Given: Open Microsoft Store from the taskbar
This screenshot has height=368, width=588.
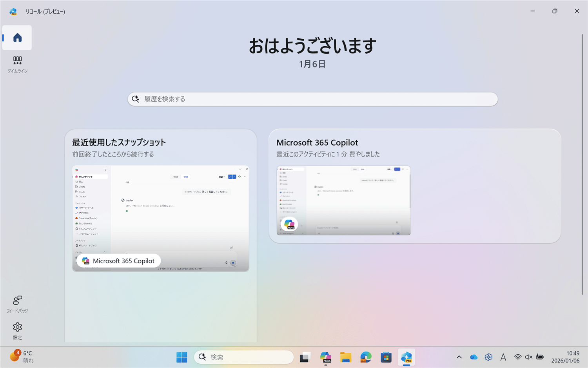Looking at the screenshot, I should (386, 357).
